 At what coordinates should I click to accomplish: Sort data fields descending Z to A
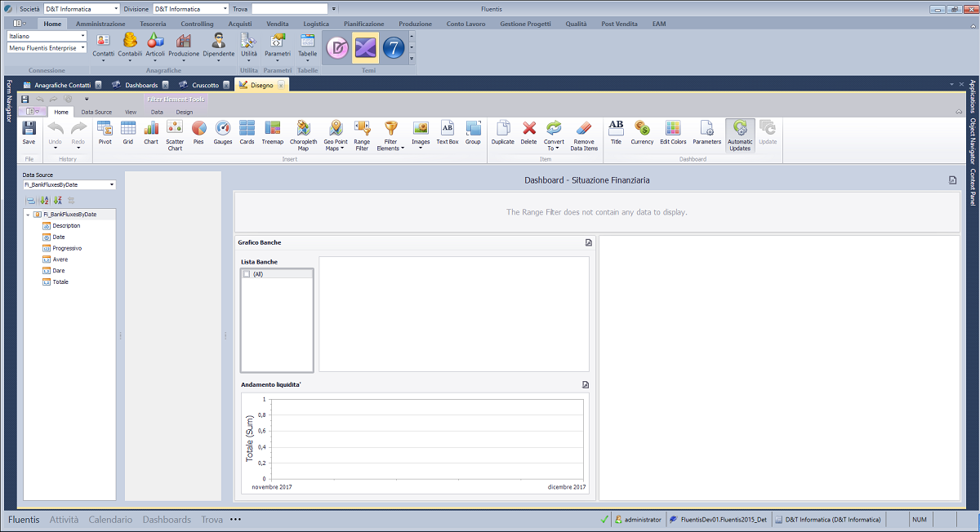(57, 200)
